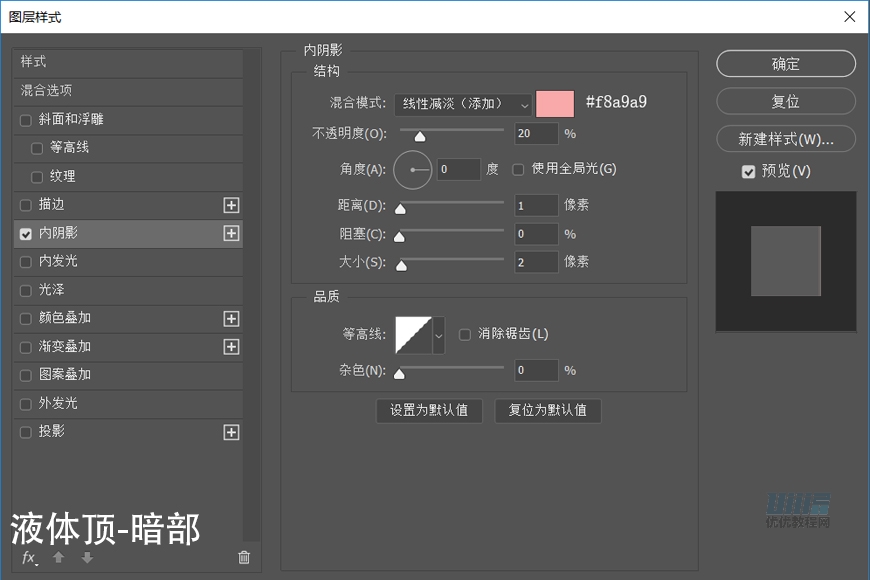Image resolution: width=870 pixels, height=580 pixels.
Task: Click the fx add layer style icon
Action: 28,558
